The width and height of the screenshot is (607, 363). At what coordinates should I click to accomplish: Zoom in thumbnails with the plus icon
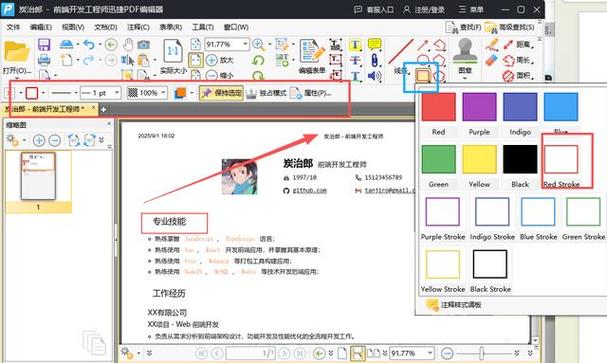(x=39, y=140)
